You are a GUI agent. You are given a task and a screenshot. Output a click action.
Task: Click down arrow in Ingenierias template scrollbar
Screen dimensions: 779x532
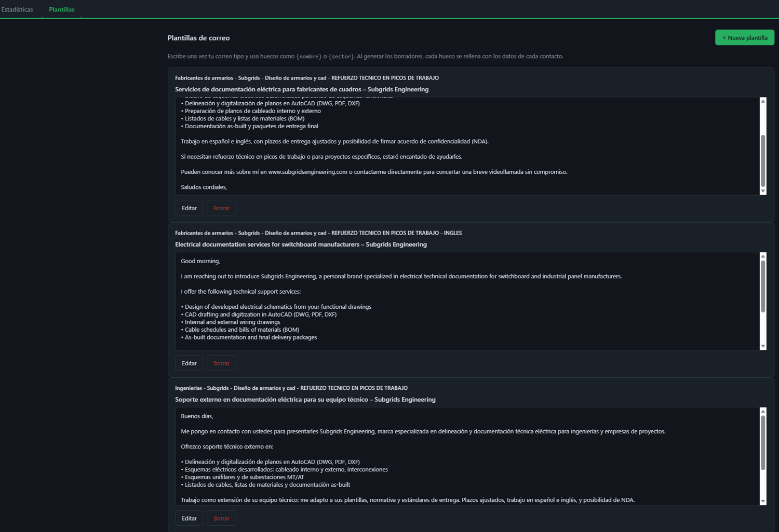[x=763, y=501]
